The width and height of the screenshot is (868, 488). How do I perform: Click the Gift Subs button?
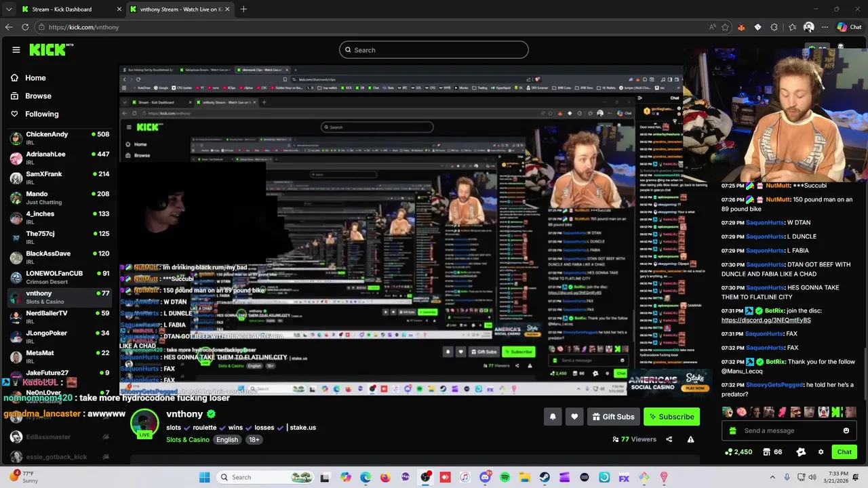pyautogui.click(x=613, y=417)
